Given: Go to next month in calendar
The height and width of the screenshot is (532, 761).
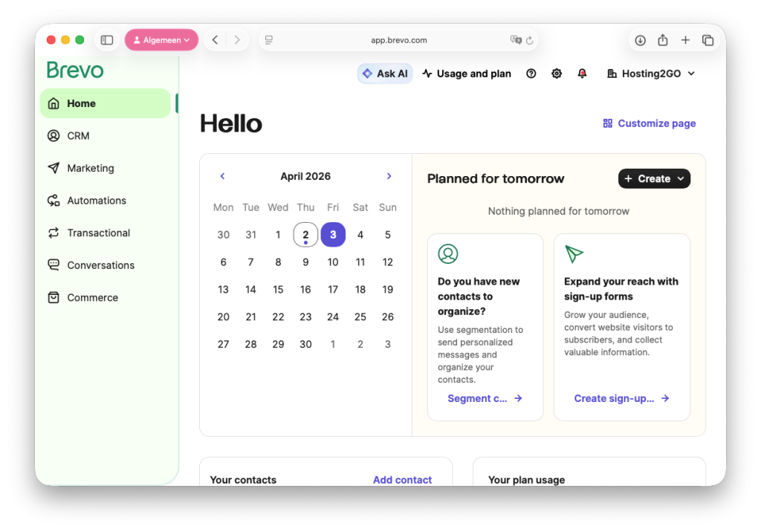Looking at the screenshot, I should [x=389, y=176].
